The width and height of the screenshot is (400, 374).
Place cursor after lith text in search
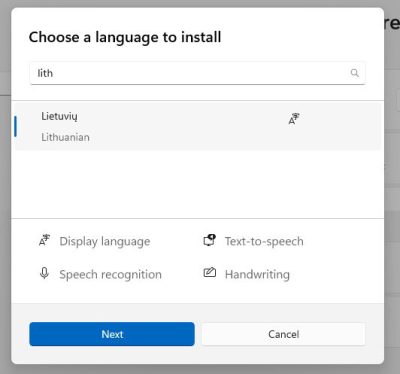tap(54, 73)
